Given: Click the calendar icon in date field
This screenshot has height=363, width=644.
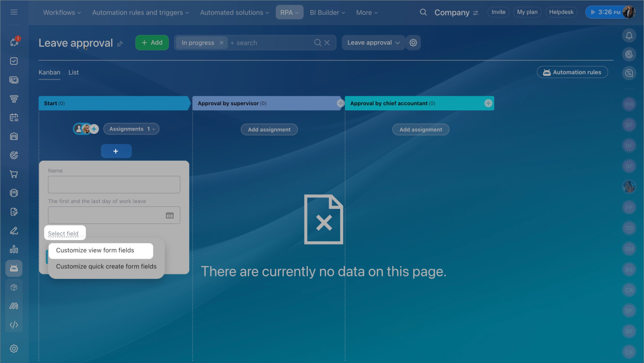Looking at the screenshot, I should (170, 215).
